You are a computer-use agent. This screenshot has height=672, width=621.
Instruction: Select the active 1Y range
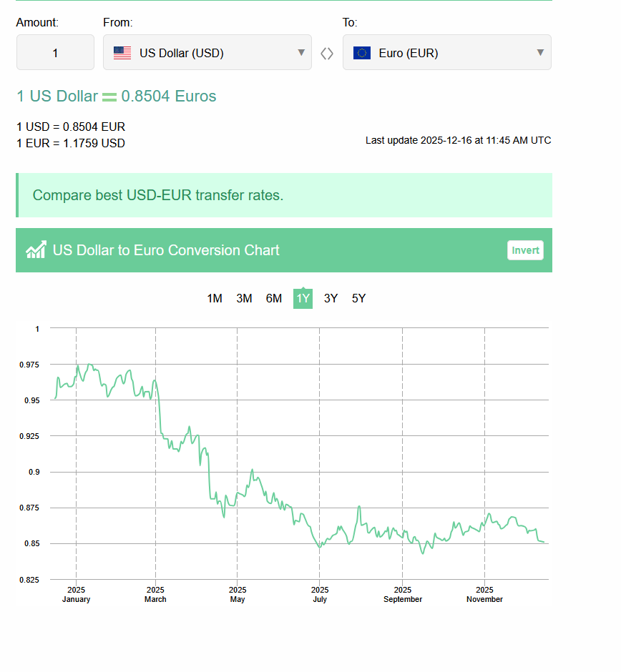[x=303, y=298]
